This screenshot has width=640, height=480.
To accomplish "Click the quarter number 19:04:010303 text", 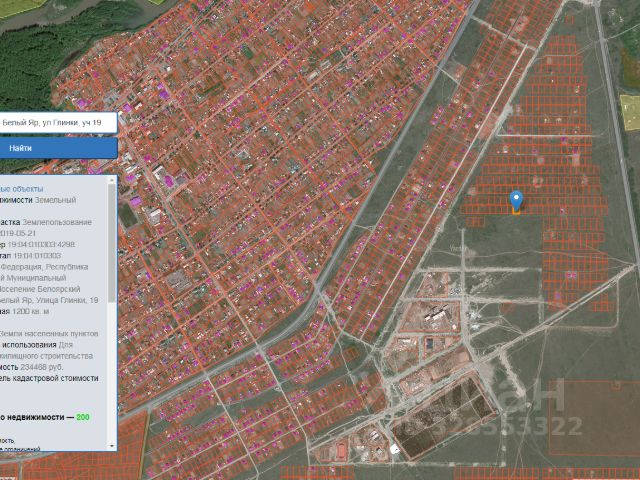I will tap(37, 256).
